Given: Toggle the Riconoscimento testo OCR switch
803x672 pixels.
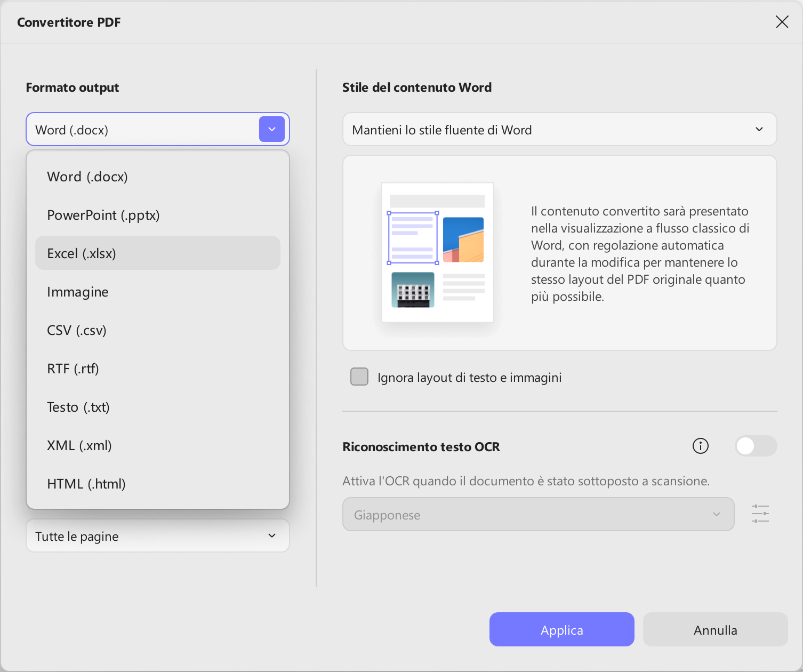Looking at the screenshot, I should [756, 446].
